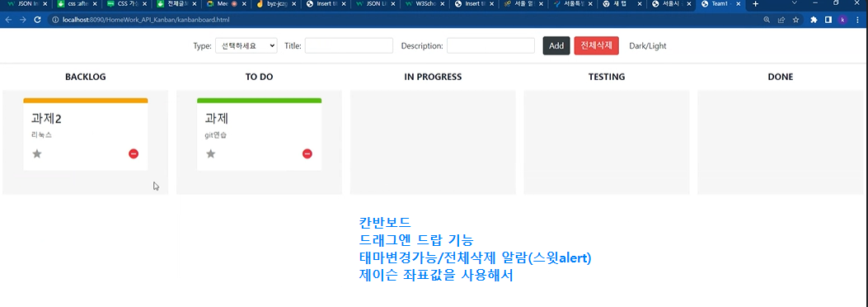Remove the 과제 card with red minus icon
Image resolution: width=868 pixels, height=307 pixels.
(x=307, y=153)
